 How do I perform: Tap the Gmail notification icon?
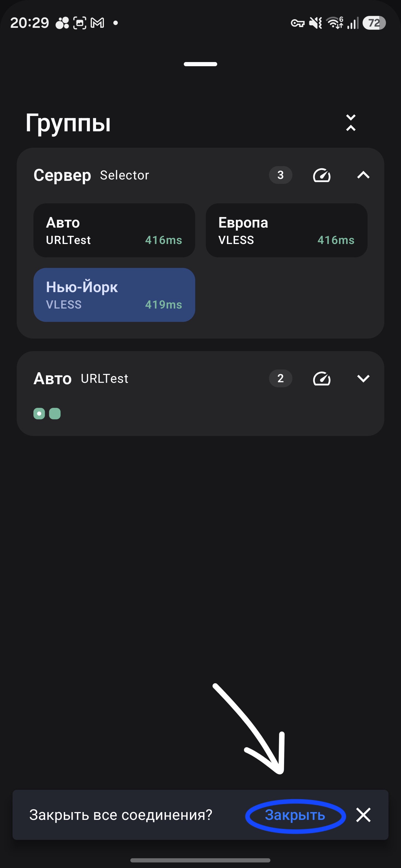point(97,23)
